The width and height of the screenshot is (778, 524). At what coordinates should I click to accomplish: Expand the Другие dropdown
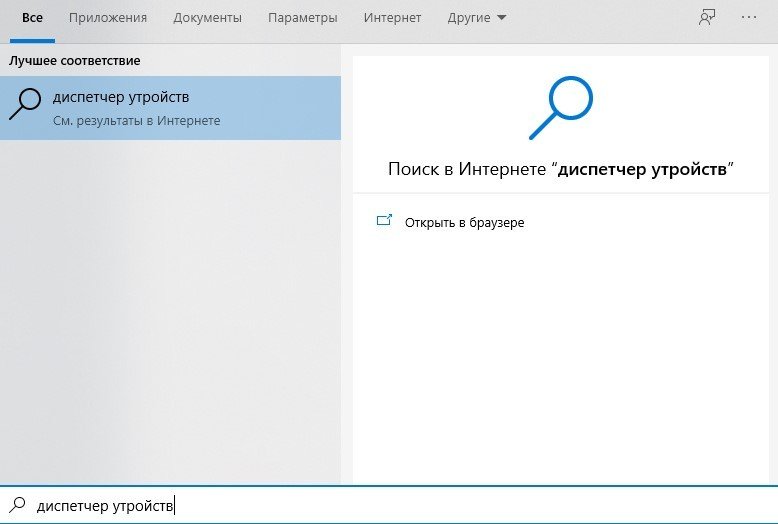[x=477, y=18]
